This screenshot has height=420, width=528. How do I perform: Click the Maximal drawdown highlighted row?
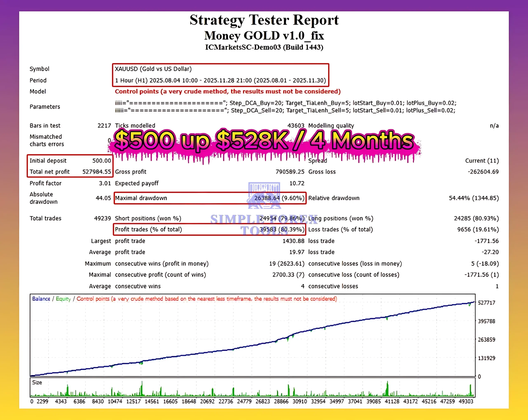click(x=210, y=198)
